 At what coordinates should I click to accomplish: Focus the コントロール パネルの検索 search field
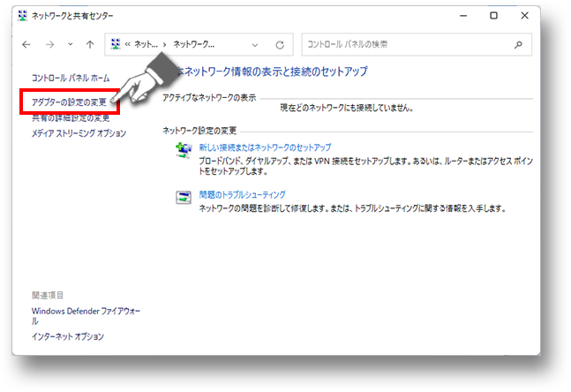[x=417, y=44]
